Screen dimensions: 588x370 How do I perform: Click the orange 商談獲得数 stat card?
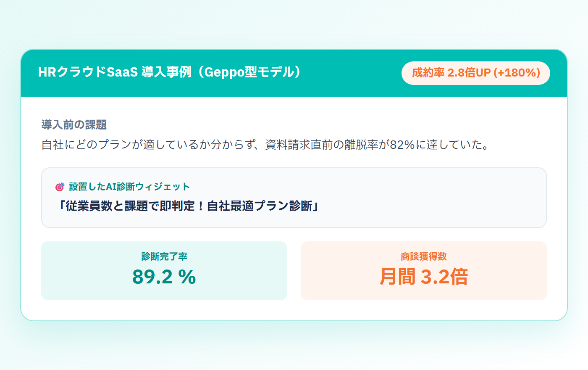[x=424, y=270]
